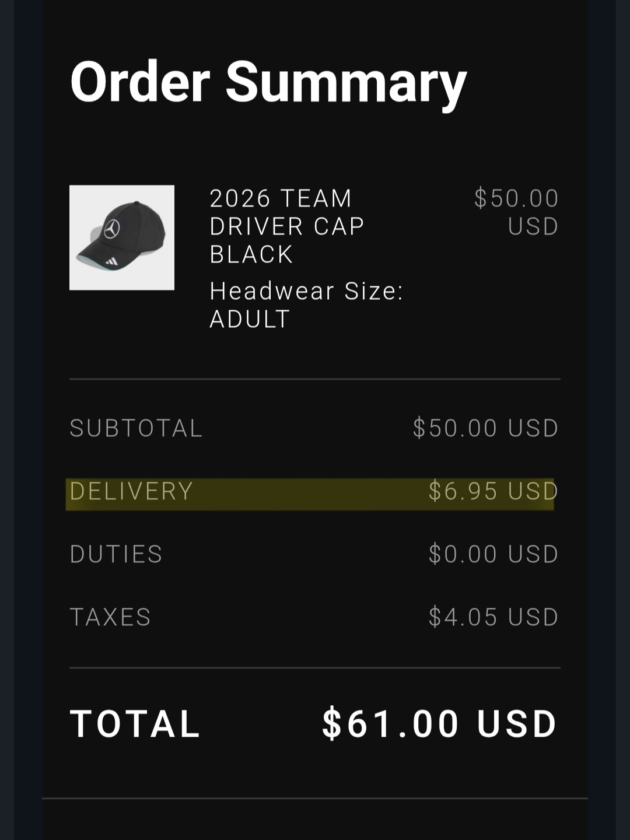This screenshot has width=630, height=840.
Task: Select the word ADULT in size line
Action: pyautogui.click(x=250, y=319)
